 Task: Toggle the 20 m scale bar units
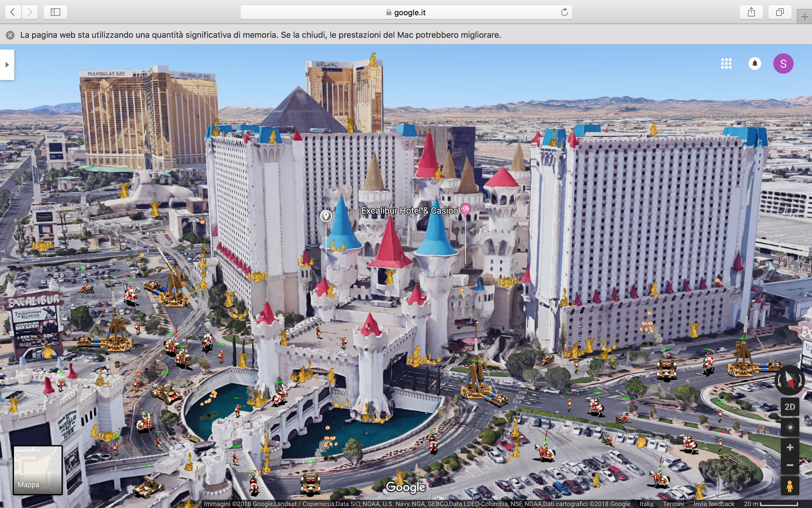(770, 504)
